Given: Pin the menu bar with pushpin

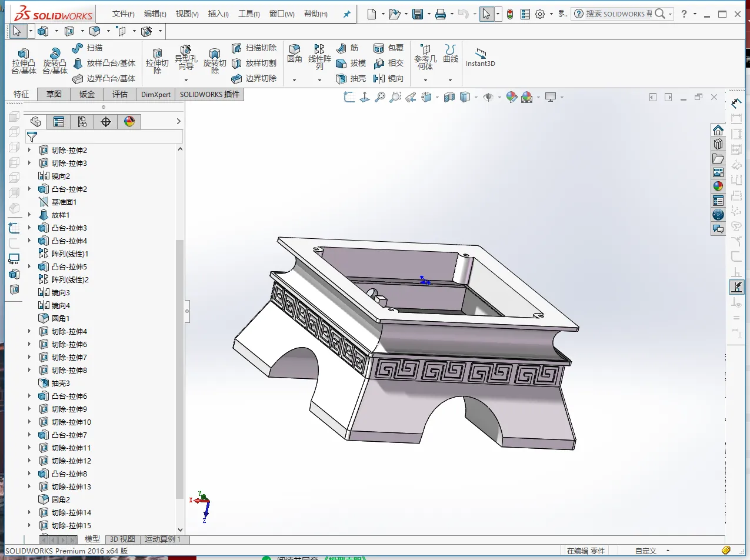Looking at the screenshot, I should click(x=347, y=14).
